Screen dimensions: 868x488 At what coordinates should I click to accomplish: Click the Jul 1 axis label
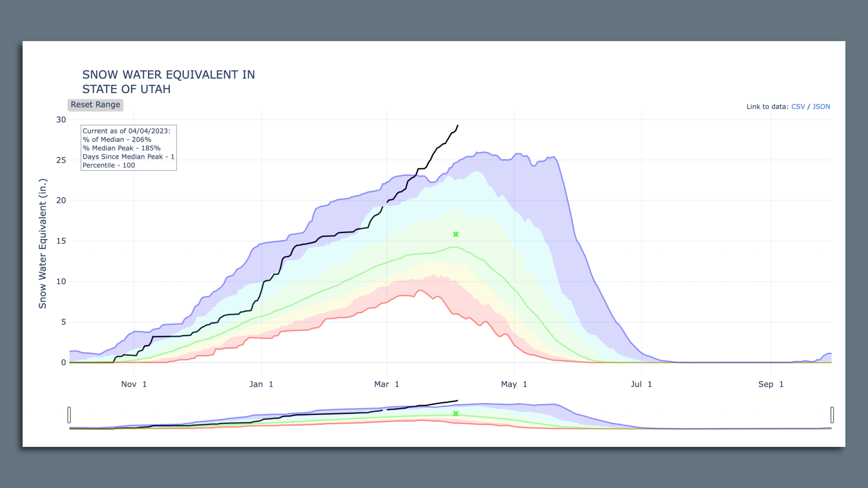[x=642, y=384]
